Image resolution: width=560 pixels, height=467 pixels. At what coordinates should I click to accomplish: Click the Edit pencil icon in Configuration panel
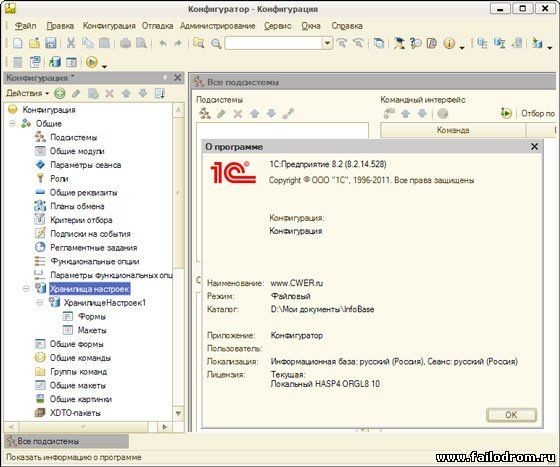coord(76,94)
